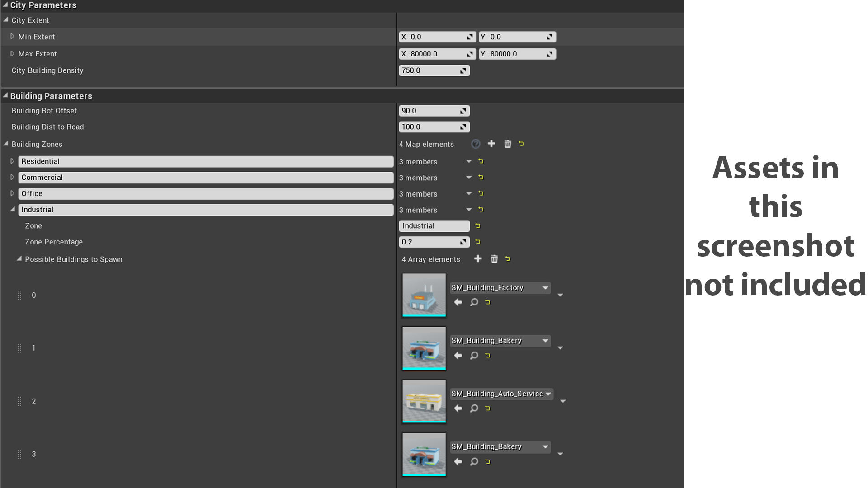This screenshot has height=488, width=868.
Task: Collapse the City Parameters section
Action: point(5,5)
